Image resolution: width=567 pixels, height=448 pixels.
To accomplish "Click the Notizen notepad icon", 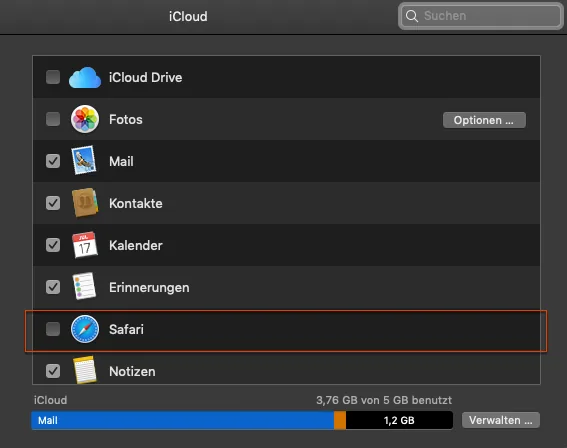I will (85, 370).
